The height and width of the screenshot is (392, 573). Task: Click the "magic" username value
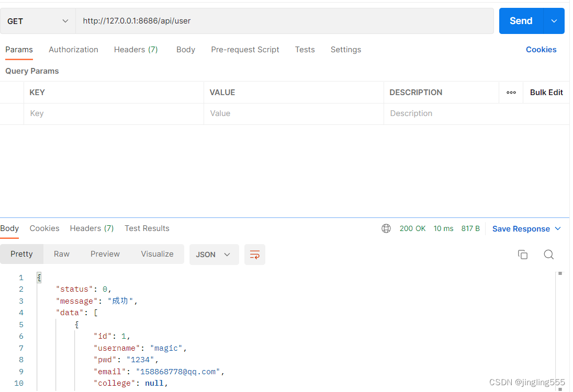click(166, 348)
